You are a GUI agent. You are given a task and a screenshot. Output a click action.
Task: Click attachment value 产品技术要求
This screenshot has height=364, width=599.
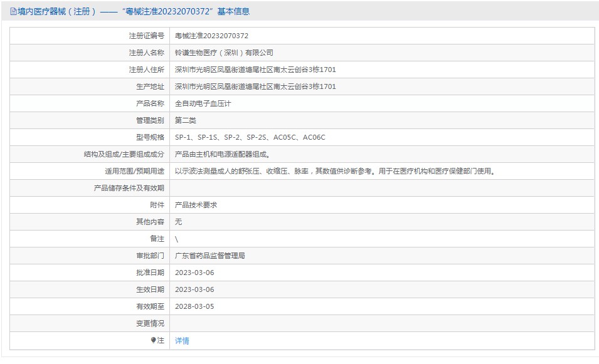(196, 205)
